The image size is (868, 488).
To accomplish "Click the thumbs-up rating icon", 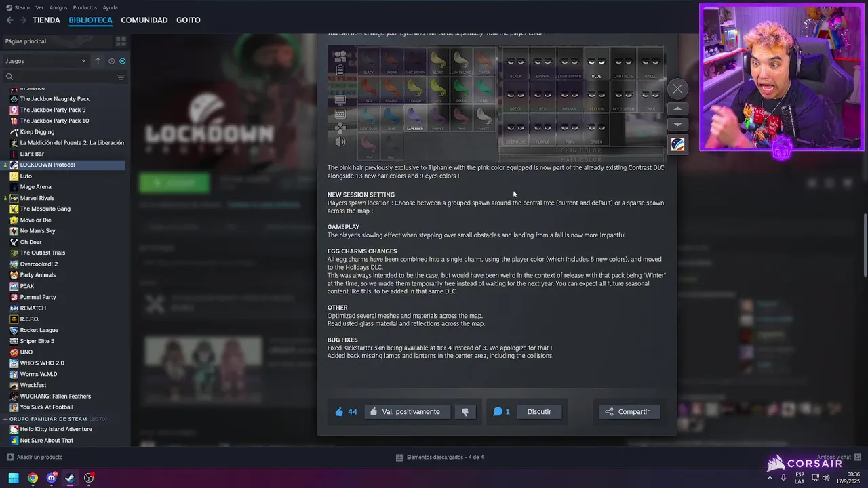I will point(339,411).
